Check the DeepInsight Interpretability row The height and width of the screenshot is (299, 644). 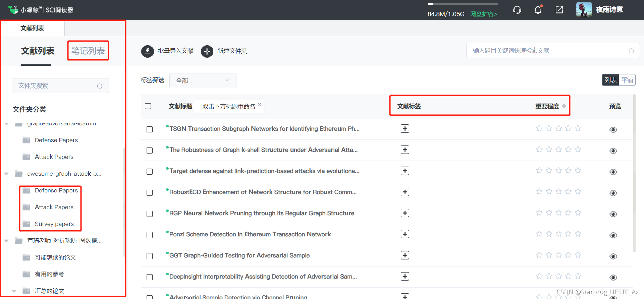coord(150,277)
